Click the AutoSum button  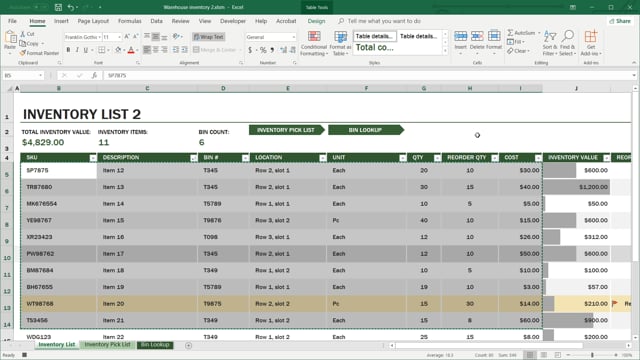pyautogui.click(x=521, y=33)
